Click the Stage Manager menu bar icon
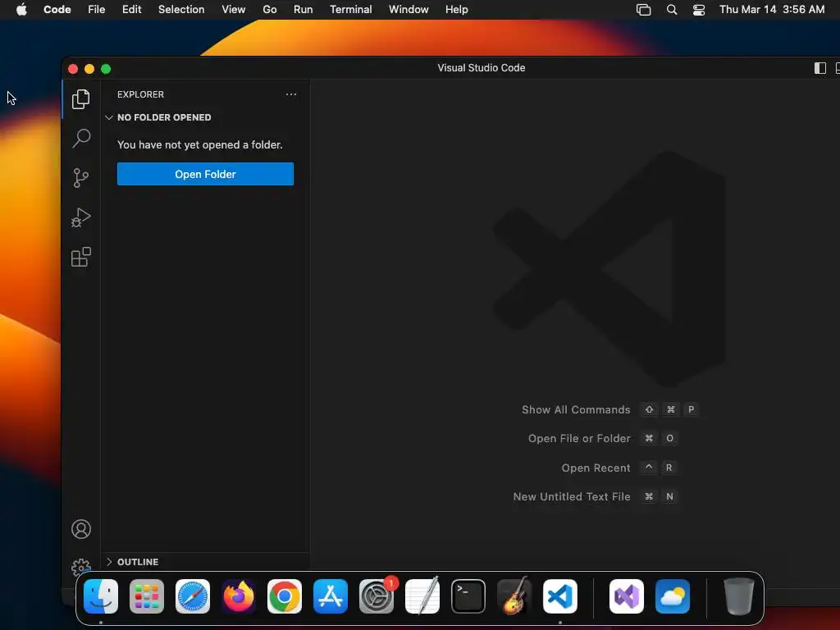 [643, 10]
